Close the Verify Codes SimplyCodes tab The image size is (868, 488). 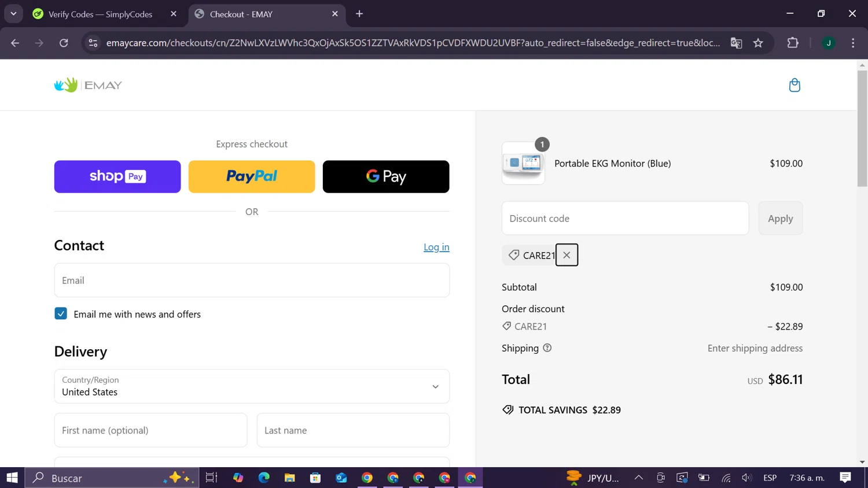(x=174, y=14)
